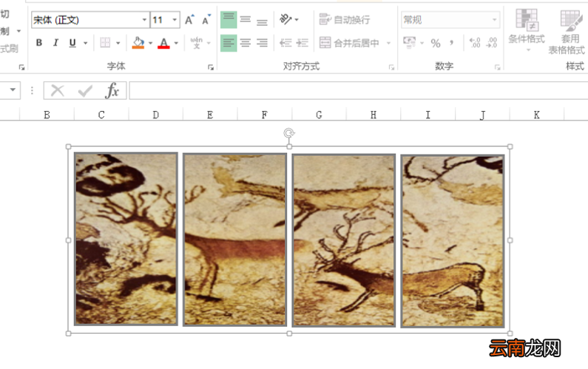Open the text orientation dropdown arrow
Image resolution: width=588 pixels, height=369 pixels.
click(297, 19)
